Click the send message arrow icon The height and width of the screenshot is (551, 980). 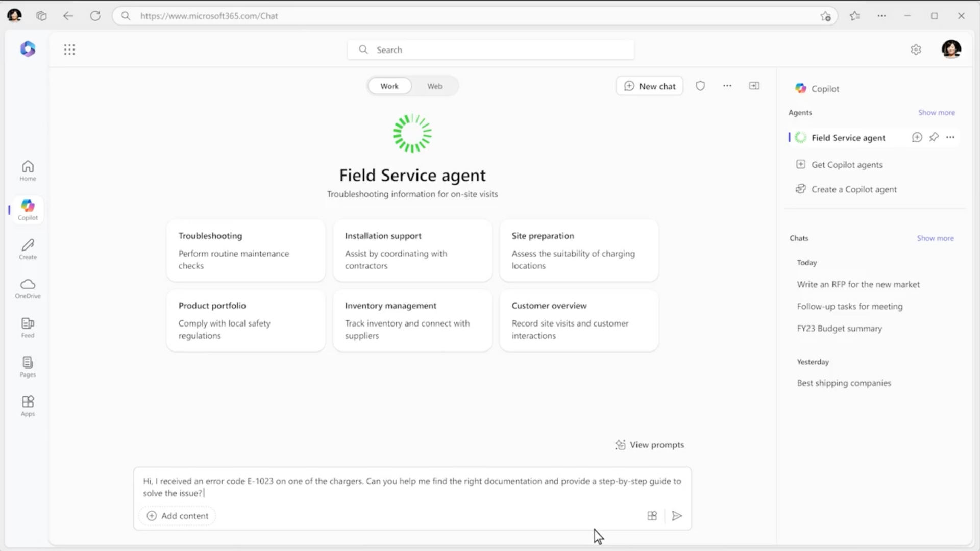point(677,516)
